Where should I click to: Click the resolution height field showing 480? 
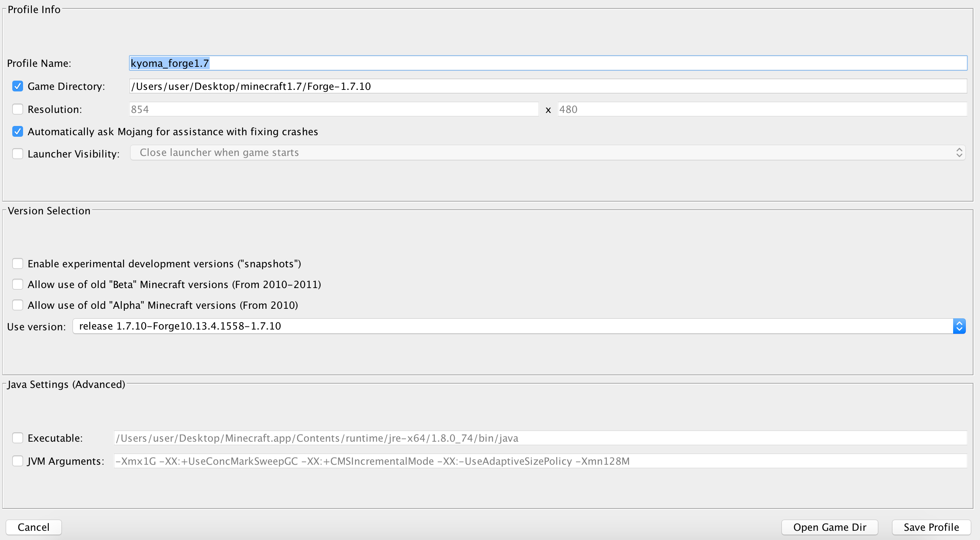762,109
